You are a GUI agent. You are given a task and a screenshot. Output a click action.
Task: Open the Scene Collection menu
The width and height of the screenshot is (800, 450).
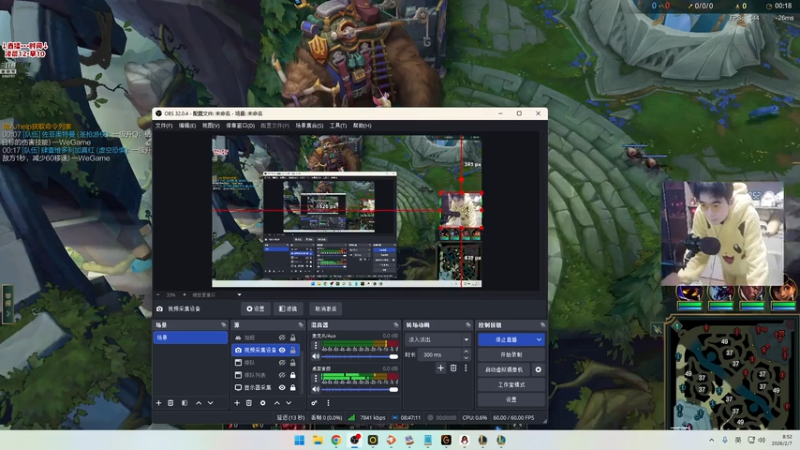(309, 126)
